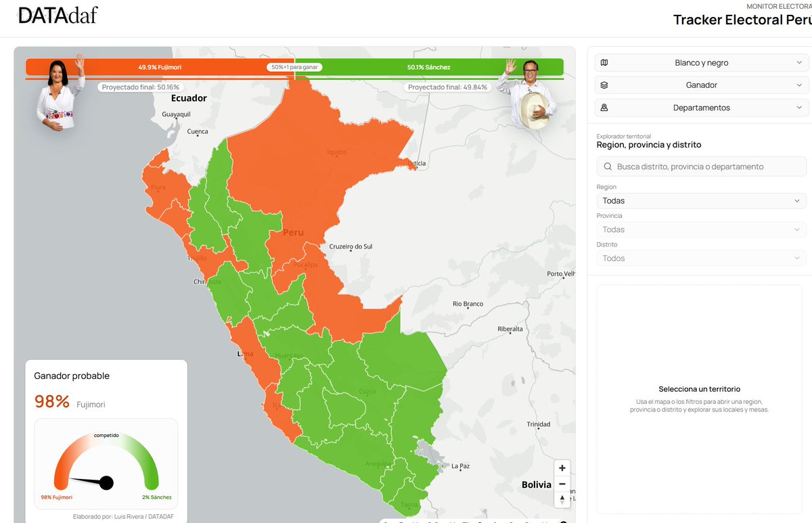Click the layers icon beside Ganador
Viewport: 812px width, 523px height.
tap(604, 85)
